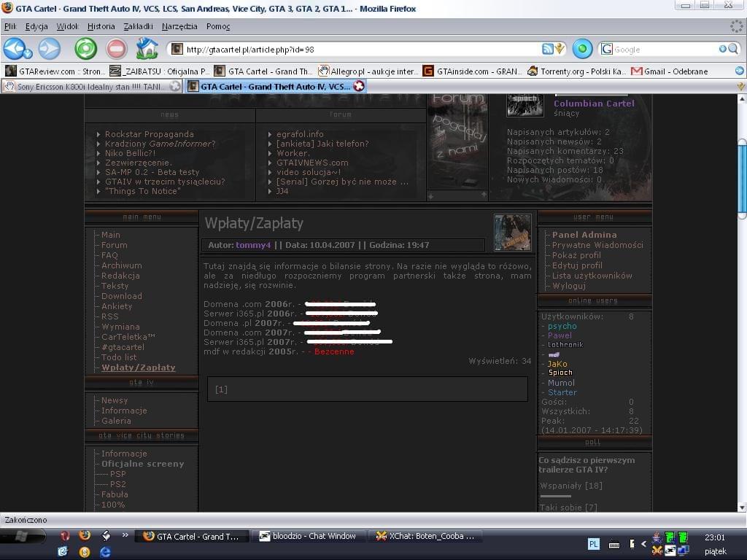
Task: Expand the quick launch chevron
Action: tap(125, 535)
